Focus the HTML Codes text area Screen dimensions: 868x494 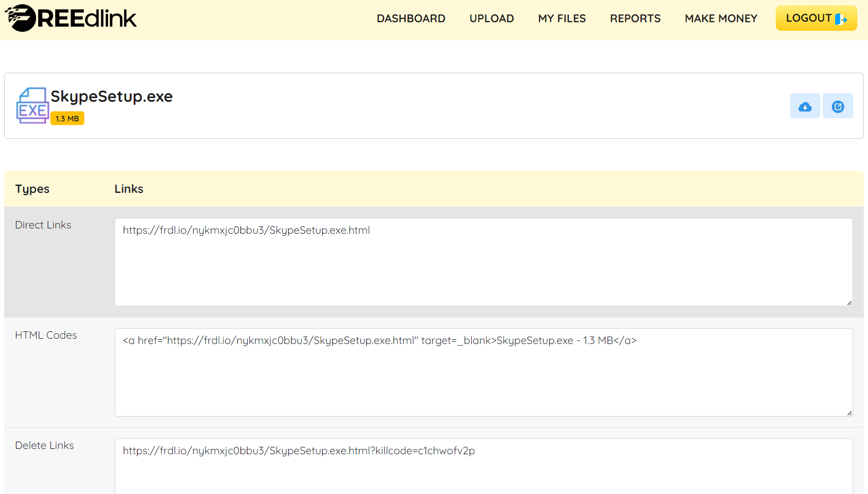483,372
